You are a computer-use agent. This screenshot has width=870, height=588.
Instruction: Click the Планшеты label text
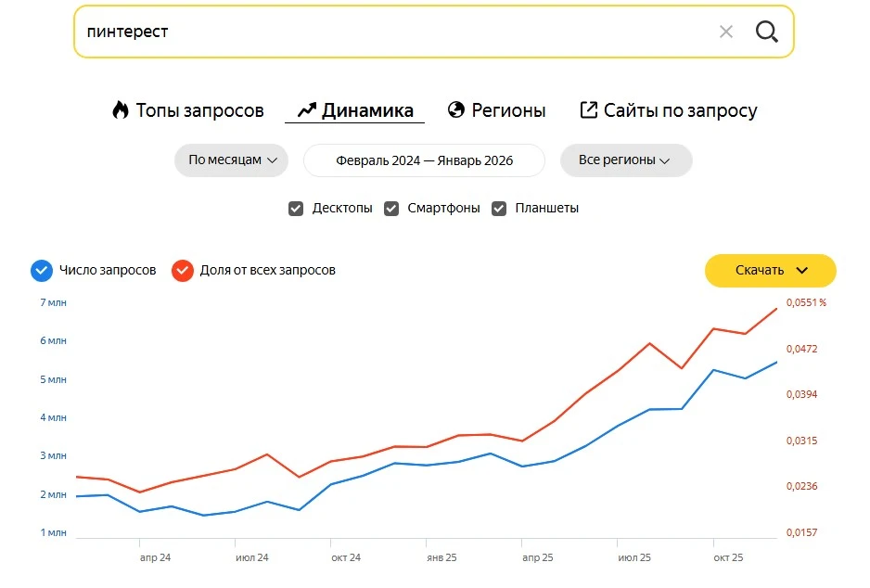[x=547, y=209]
